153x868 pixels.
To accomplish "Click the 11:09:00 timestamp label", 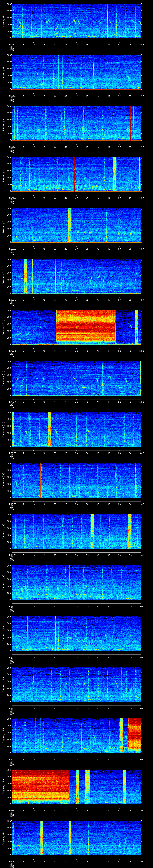I will click(12, 453).
